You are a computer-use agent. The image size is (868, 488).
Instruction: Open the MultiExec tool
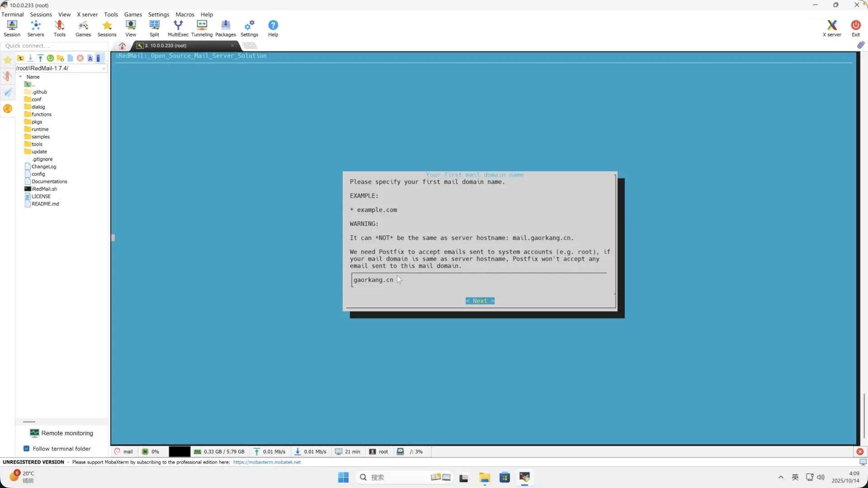(178, 28)
